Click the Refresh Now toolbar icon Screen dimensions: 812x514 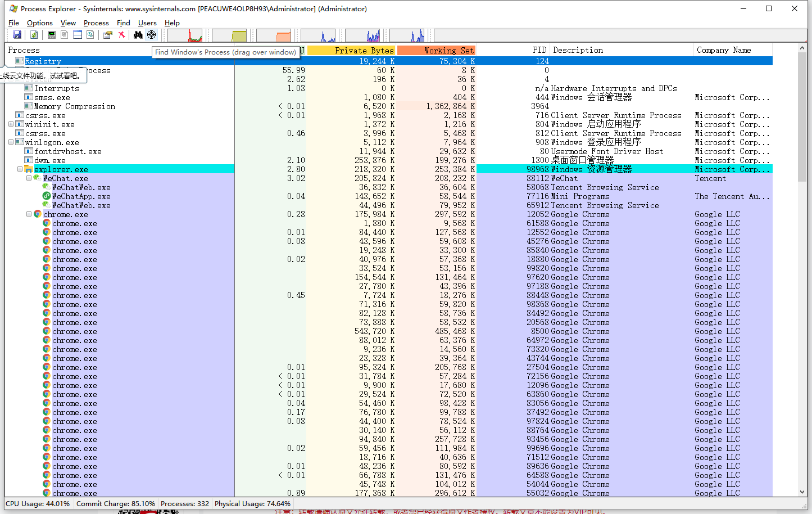pyautogui.click(x=34, y=35)
